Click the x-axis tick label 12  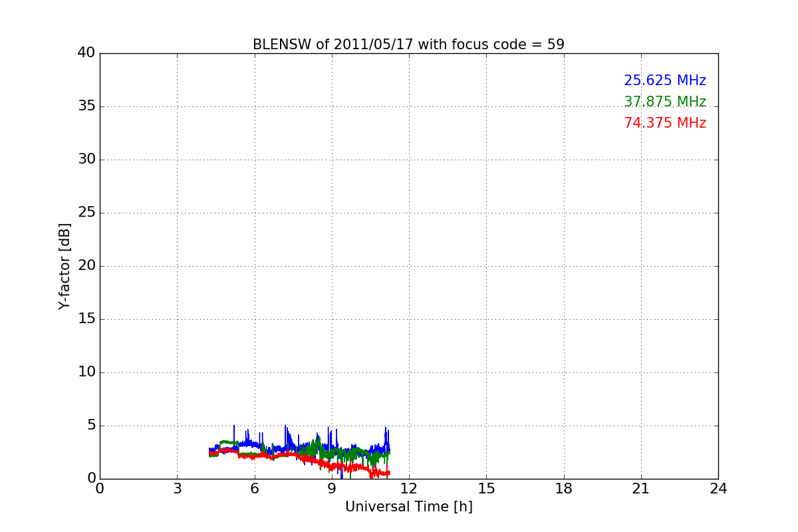[x=409, y=489]
